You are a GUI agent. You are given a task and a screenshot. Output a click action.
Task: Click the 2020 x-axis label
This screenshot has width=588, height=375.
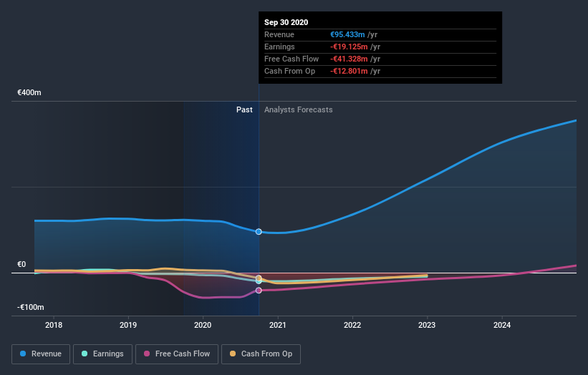[203, 325]
